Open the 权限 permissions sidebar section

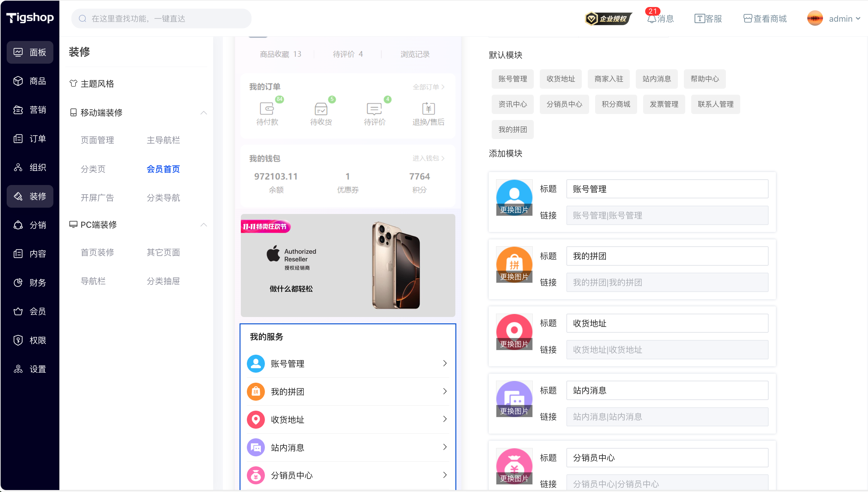(30, 340)
